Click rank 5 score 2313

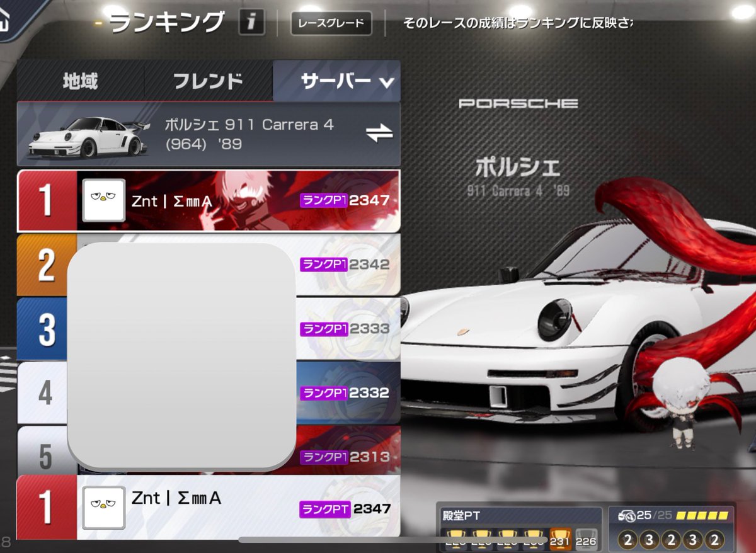click(369, 457)
